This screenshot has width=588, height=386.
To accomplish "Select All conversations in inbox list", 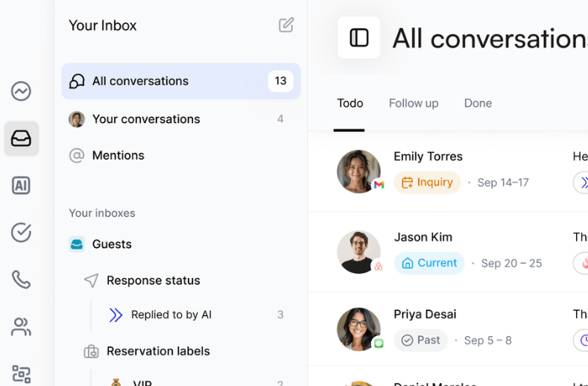I will [181, 81].
